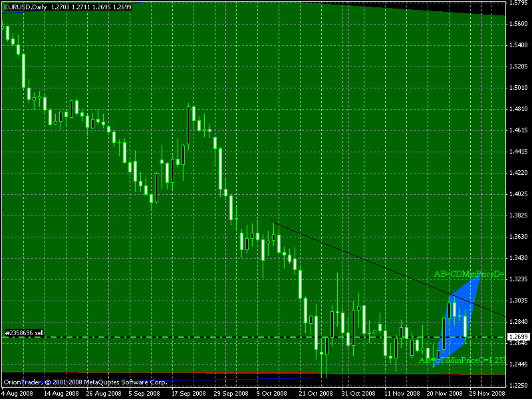Click price level 1.5205 on axis
Image resolution: width=532 pixels, height=399 pixels.
(519, 66)
